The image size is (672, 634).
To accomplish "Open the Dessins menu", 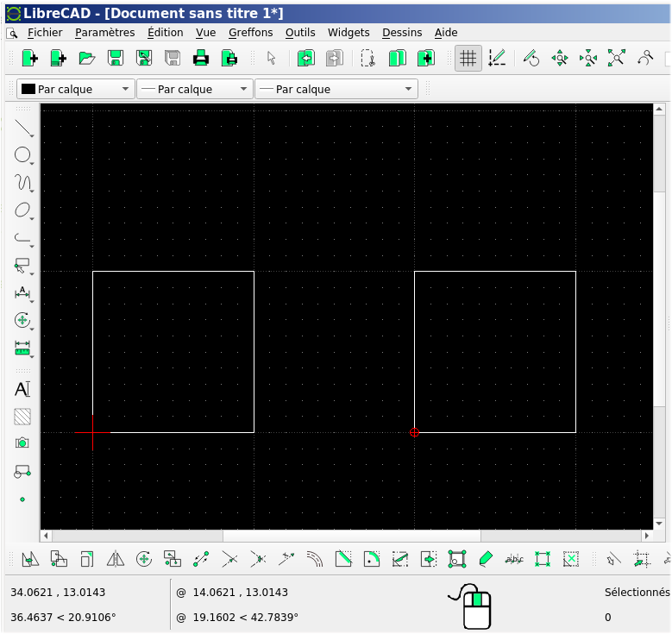I will [x=402, y=33].
